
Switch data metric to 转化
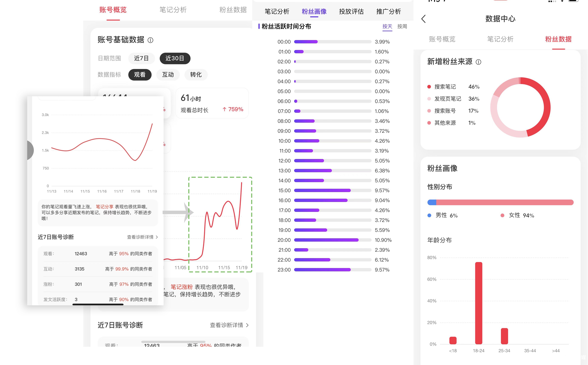click(x=196, y=75)
